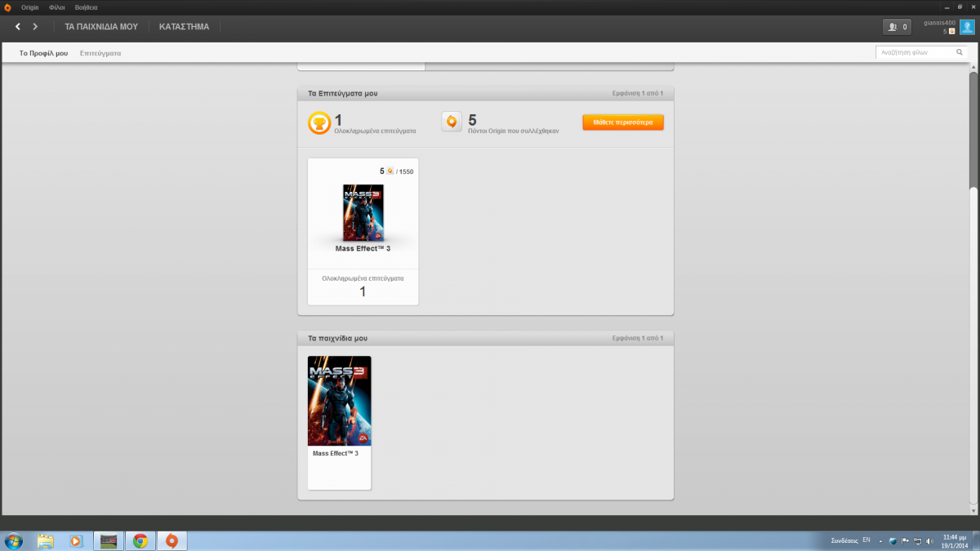This screenshot has height=551, width=980.
Task: Click Mass Effect™ 3 label under my games
Action: (336, 453)
